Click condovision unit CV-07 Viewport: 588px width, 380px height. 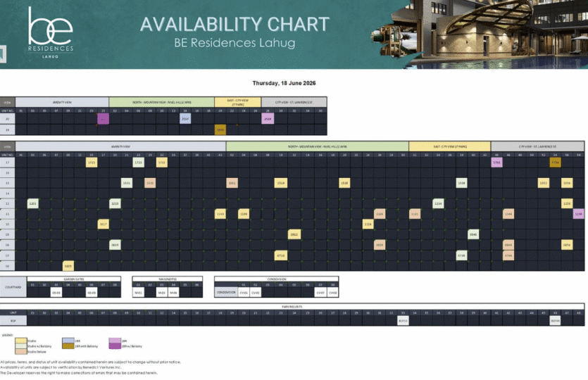click(x=320, y=292)
